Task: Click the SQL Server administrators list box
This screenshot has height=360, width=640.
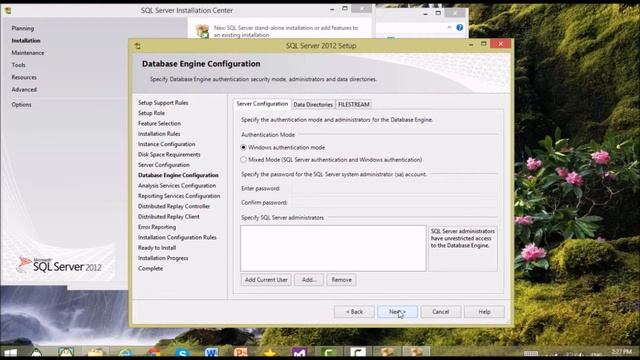Action: pos(333,248)
